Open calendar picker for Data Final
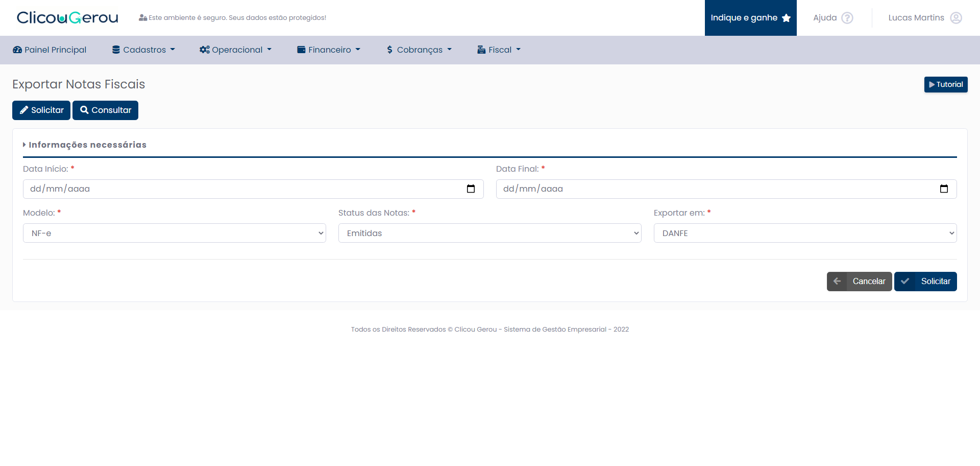 (944, 189)
